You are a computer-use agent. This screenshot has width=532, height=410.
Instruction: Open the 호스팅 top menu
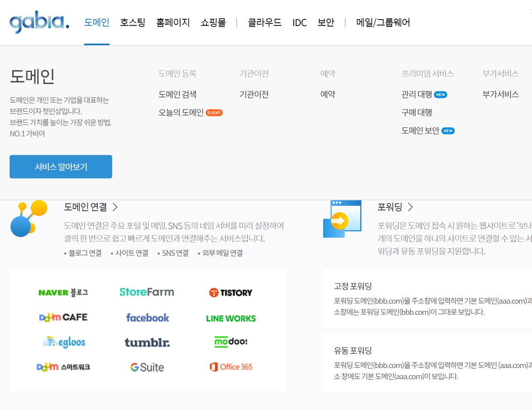(133, 22)
